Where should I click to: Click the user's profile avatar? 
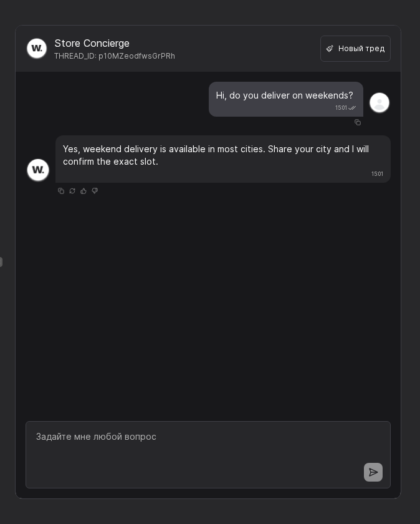[x=379, y=102]
